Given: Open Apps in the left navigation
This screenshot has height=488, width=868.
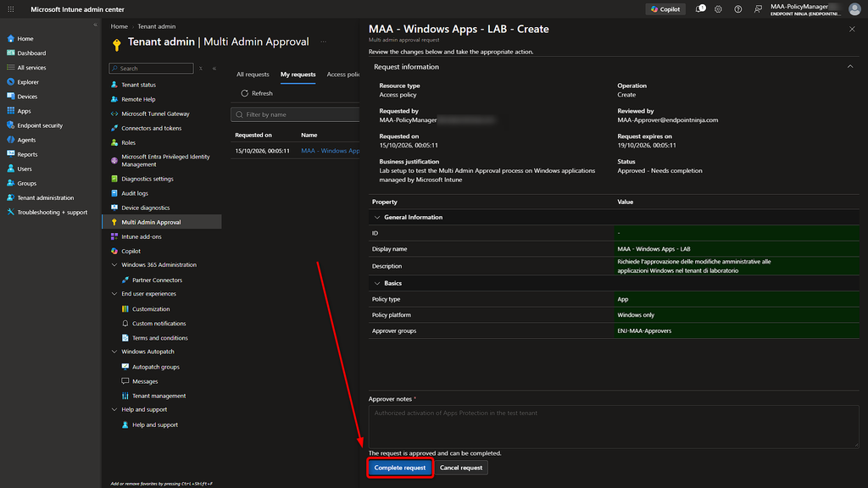Looking at the screenshot, I should coord(24,111).
